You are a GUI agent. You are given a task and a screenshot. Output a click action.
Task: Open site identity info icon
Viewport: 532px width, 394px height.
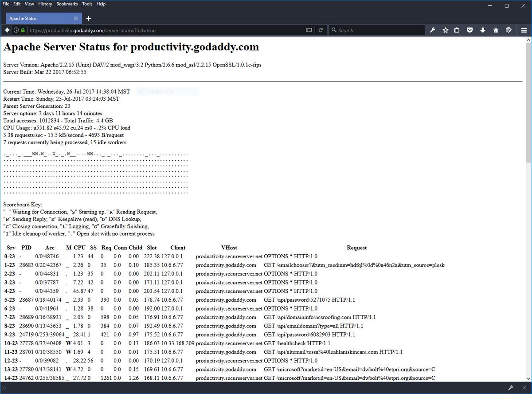coord(16,30)
